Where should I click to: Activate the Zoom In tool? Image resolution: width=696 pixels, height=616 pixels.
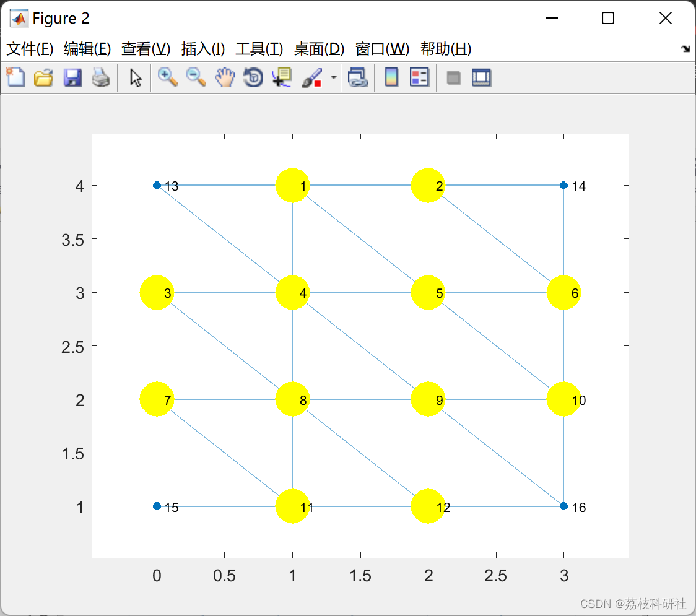[x=167, y=77]
